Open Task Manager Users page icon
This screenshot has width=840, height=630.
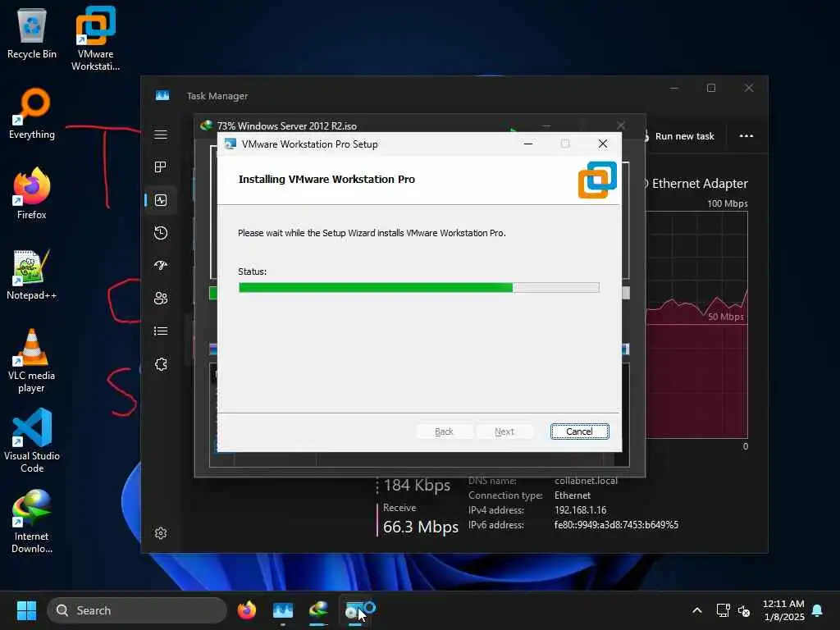tap(161, 299)
